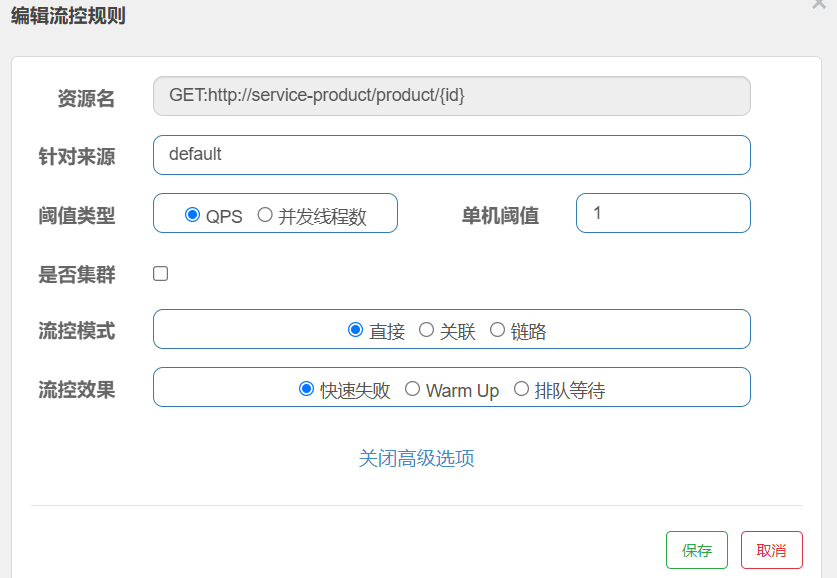Choose the 链路 flow control mode

tap(497, 330)
